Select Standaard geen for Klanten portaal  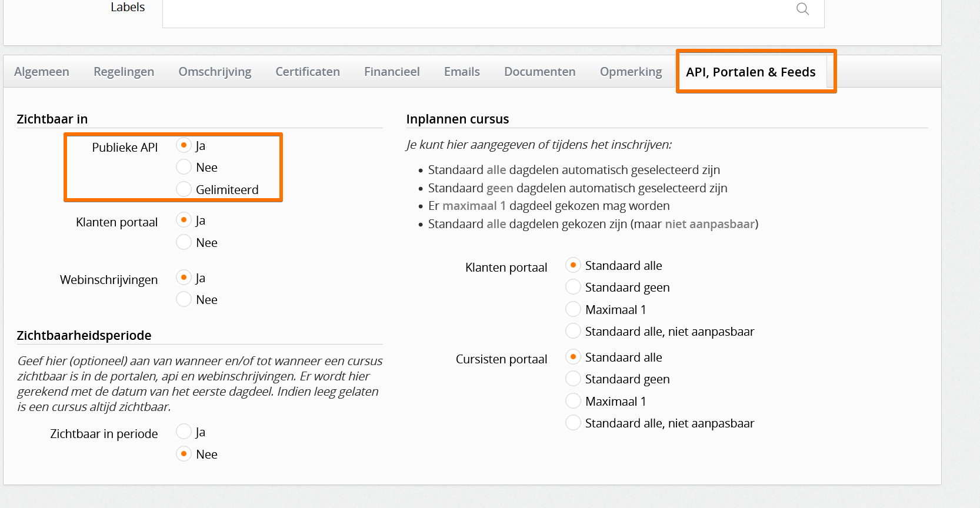point(573,287)
